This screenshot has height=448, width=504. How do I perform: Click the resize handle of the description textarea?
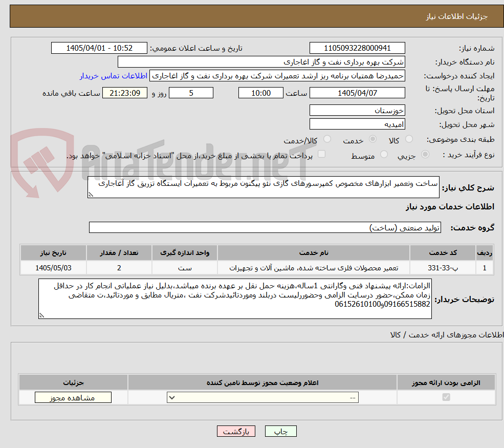[x=91, y=195]
